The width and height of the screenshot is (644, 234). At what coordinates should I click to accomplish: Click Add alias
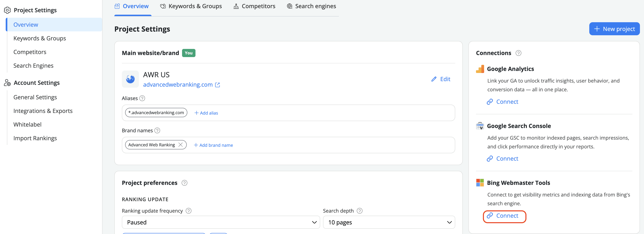pos(206,113)
